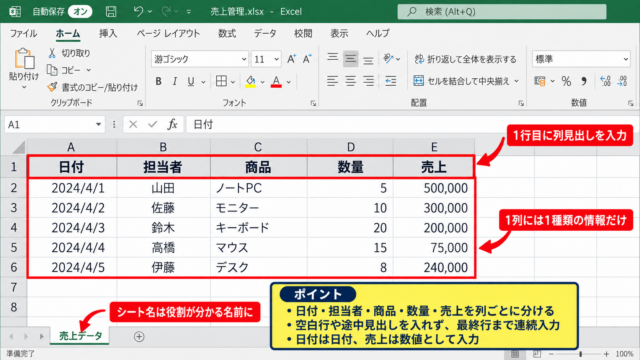Click the text orientation icon
This screenshot has height=360, width=640.
(389, 59)
